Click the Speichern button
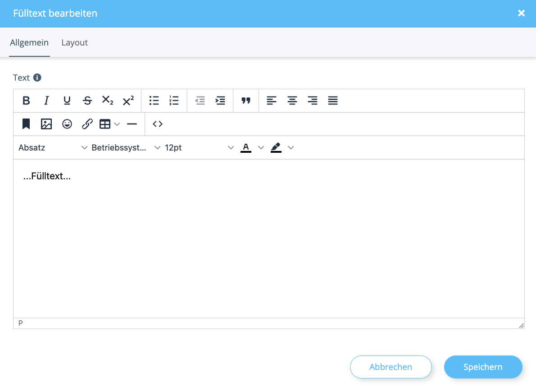The height and width of the screenshot is (392, 536). point(483,367)
